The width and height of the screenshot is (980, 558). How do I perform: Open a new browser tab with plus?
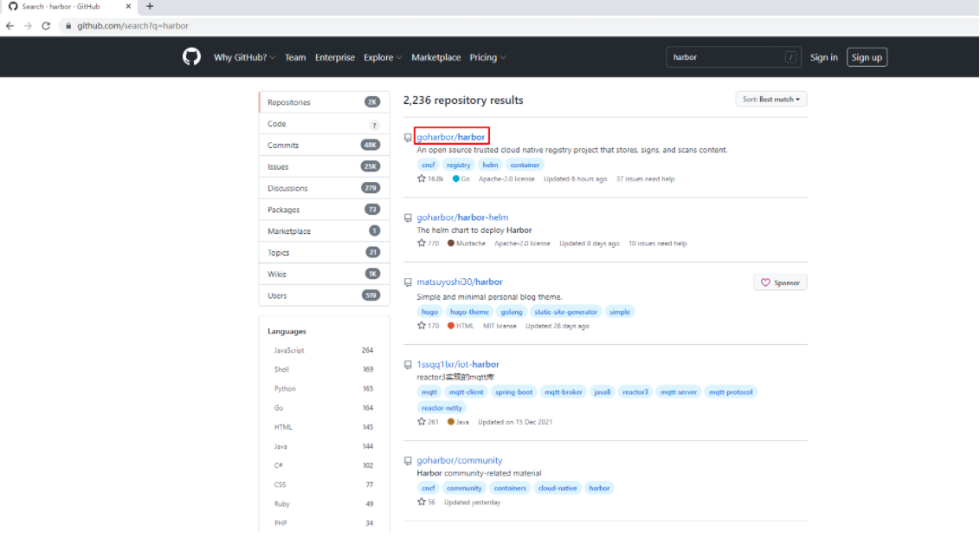coord(150,6)
